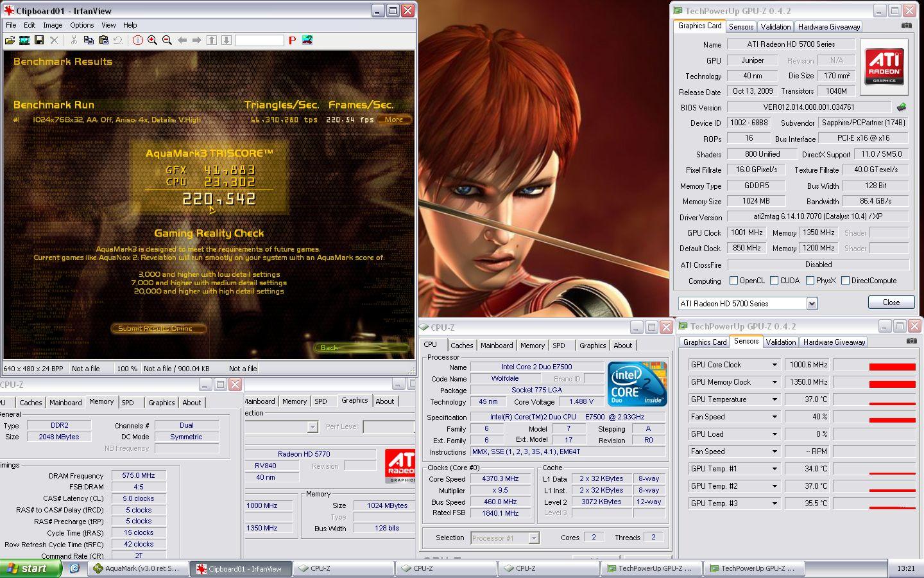Click the Windows start button

(31, 568)
